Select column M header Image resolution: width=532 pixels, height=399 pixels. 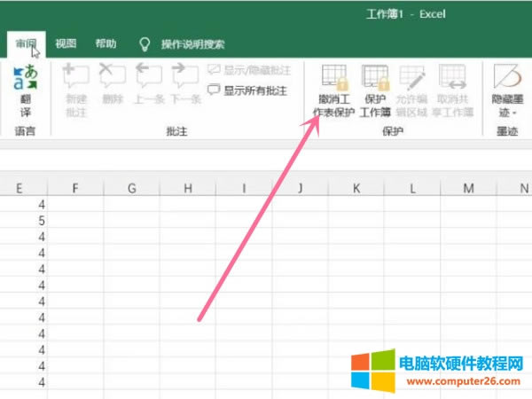[468, 188]
